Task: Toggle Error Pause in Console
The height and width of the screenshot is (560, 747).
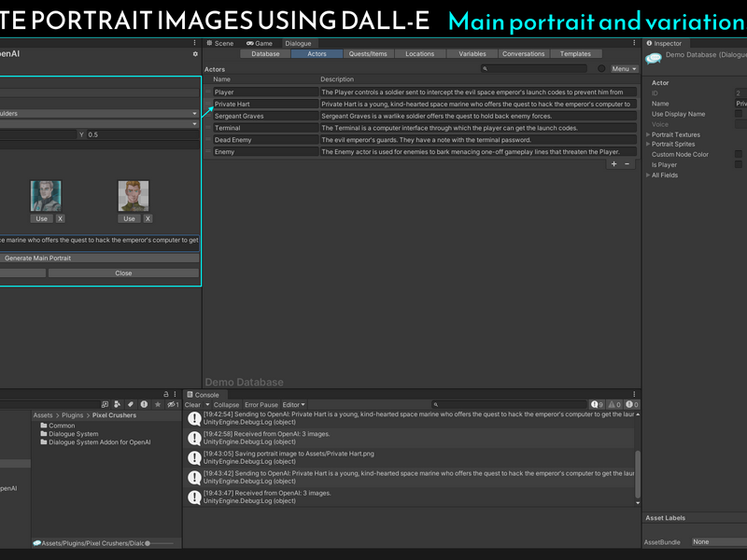Action: point(261,405)
